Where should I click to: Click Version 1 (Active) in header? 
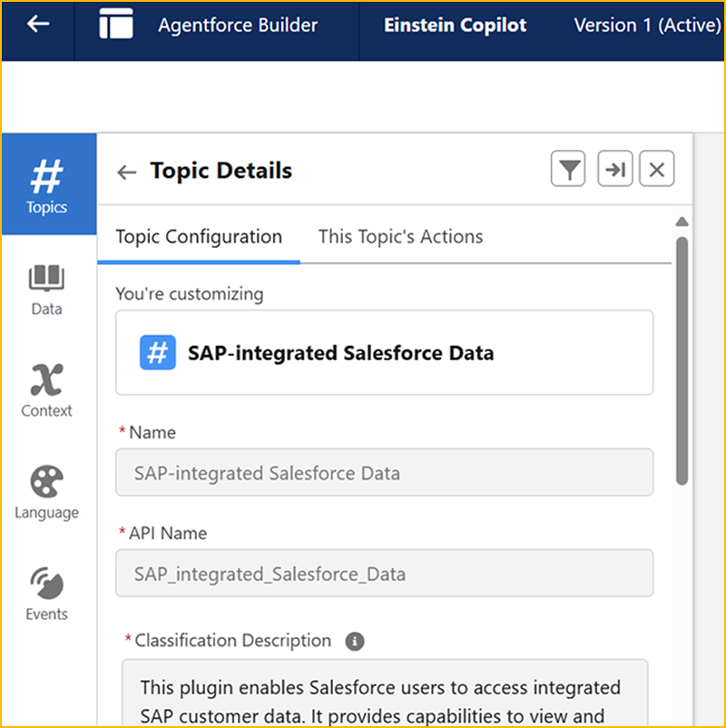click(x=647, y=25)
